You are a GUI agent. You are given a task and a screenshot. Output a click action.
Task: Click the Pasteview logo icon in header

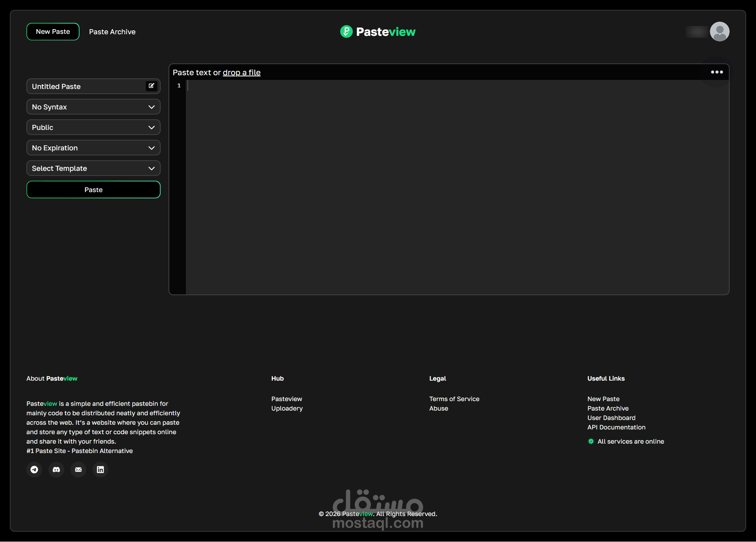tap(346, 31)
